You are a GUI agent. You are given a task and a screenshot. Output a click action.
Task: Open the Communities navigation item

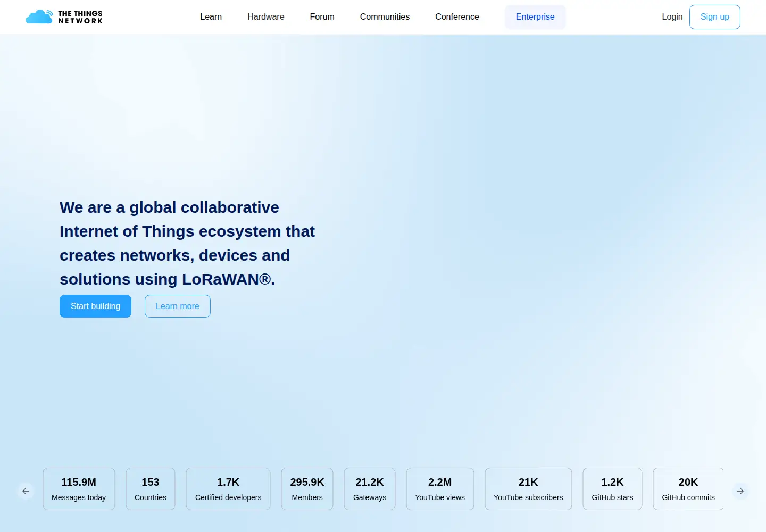pos(385,17)
